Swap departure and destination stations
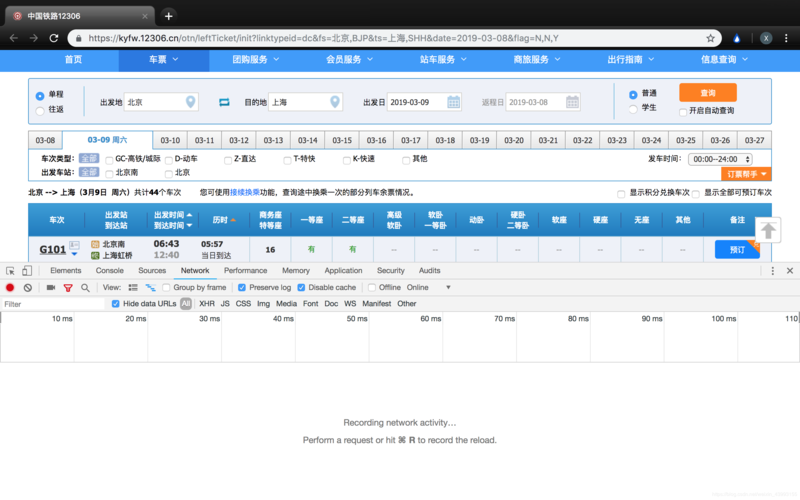800x500 pixels. pyautogui.click(x=224, y=103)
